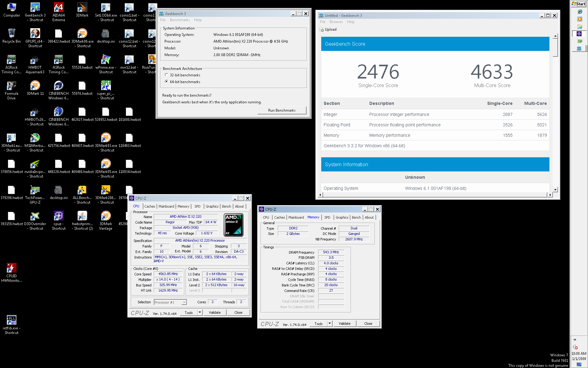Open the CINEBENCH Windows 6 icon beside 3DMark 11
588x368 pixels.
pos(58,90)
